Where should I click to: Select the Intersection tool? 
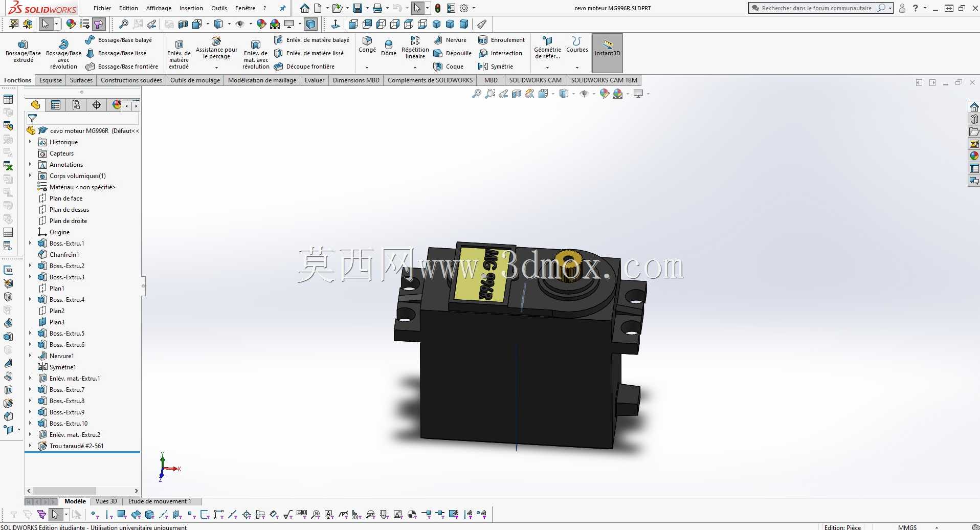(x=500, y=53)
